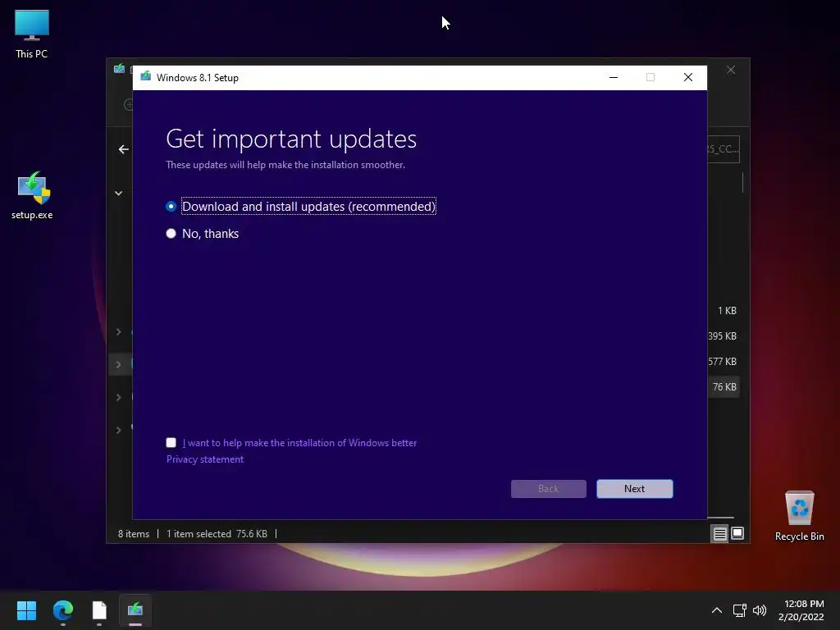Click the File Explorer search box
This screenshot has width=840, height=630.
(724, 149)
